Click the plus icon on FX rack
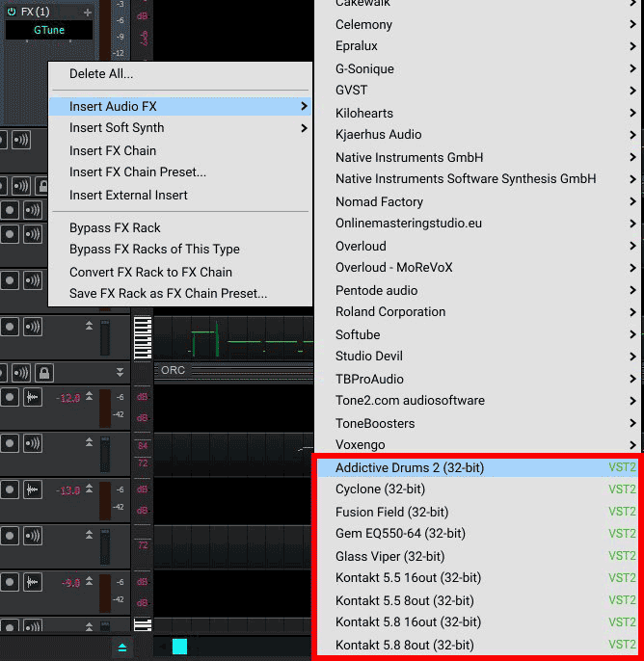Viewport: 644px width, 661px height. tap(89, 12)
